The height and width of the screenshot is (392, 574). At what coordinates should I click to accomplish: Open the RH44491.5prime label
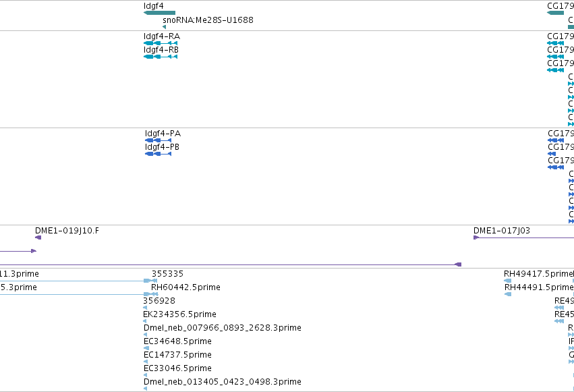[538, 287]
